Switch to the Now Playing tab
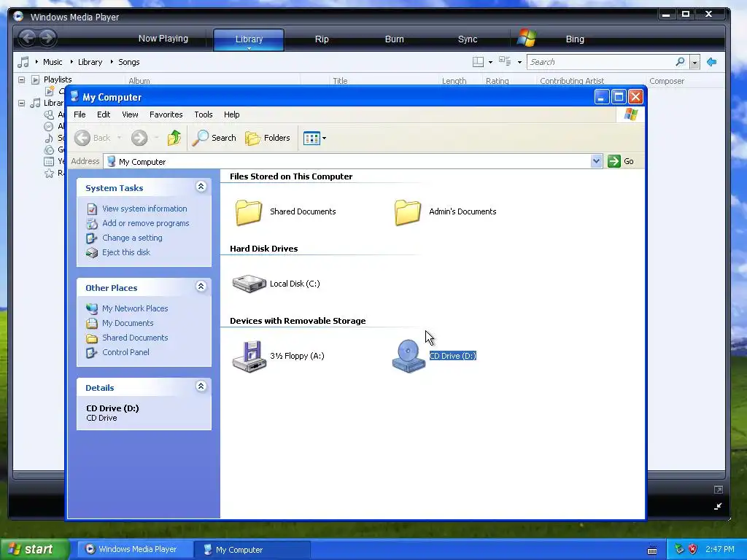 (x=163, y=39)
